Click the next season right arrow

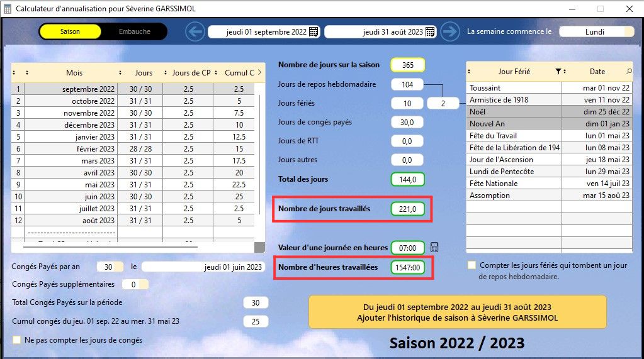pos(449,31)
